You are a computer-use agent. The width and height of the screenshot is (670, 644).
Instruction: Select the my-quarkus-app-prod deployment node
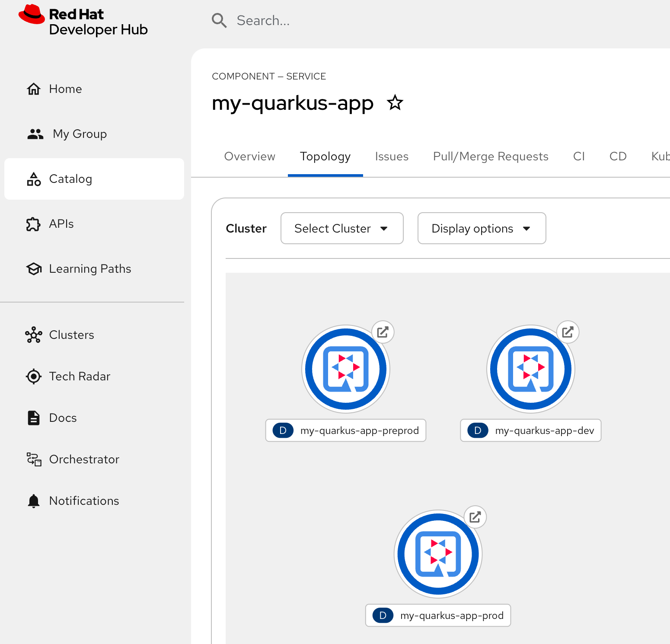(438, 554)
